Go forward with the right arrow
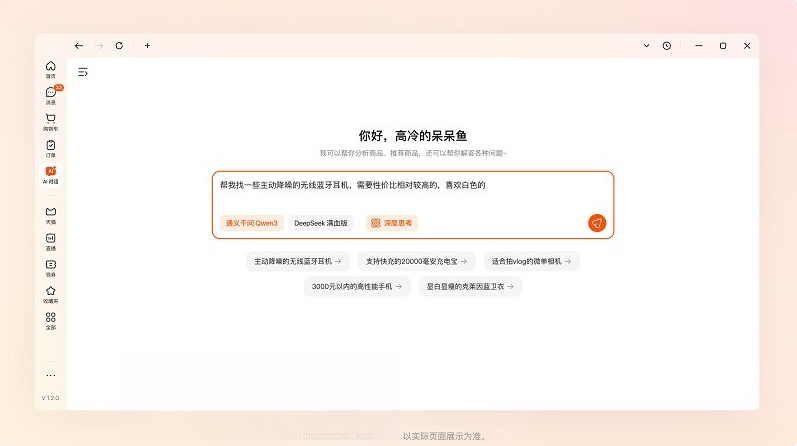 pos(99,46)
